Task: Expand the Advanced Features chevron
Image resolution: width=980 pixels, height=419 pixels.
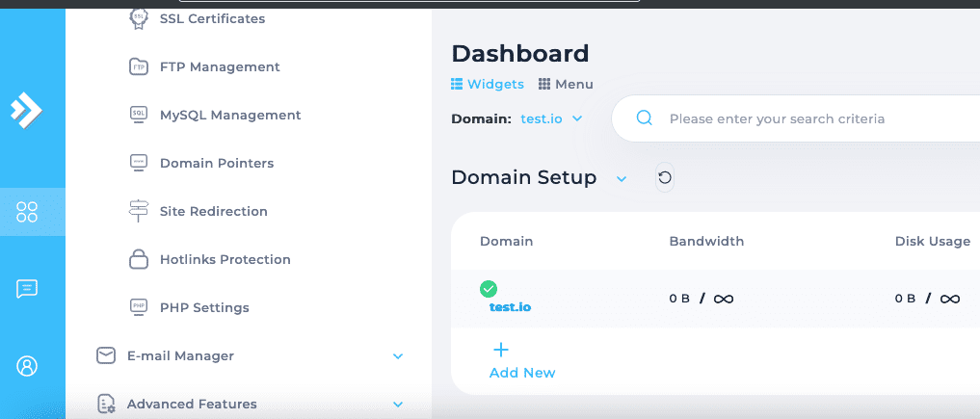Action: click(x=398, y=404)
